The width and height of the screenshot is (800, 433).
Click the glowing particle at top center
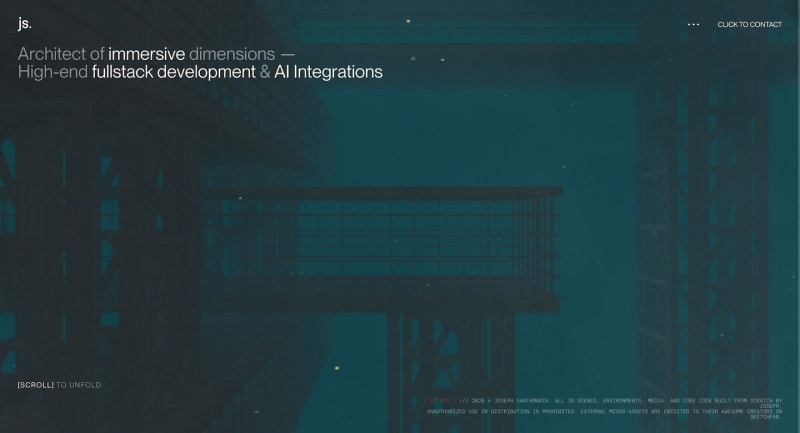pyautogui.click(x=408, y=20)
